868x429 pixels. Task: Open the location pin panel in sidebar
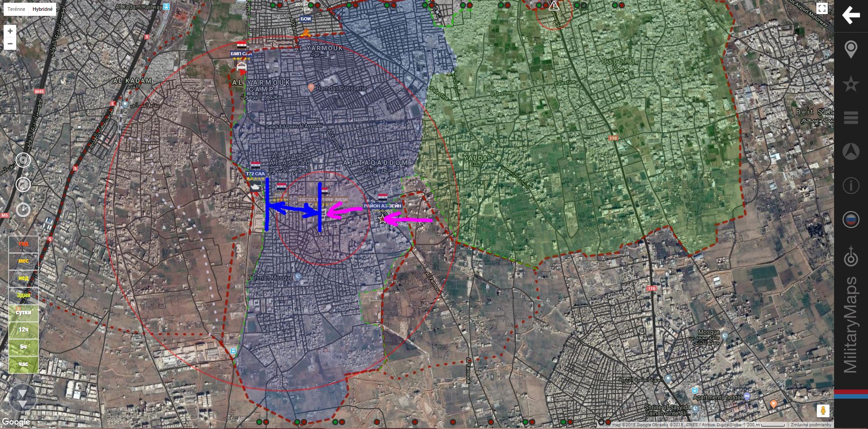[850, 49]
